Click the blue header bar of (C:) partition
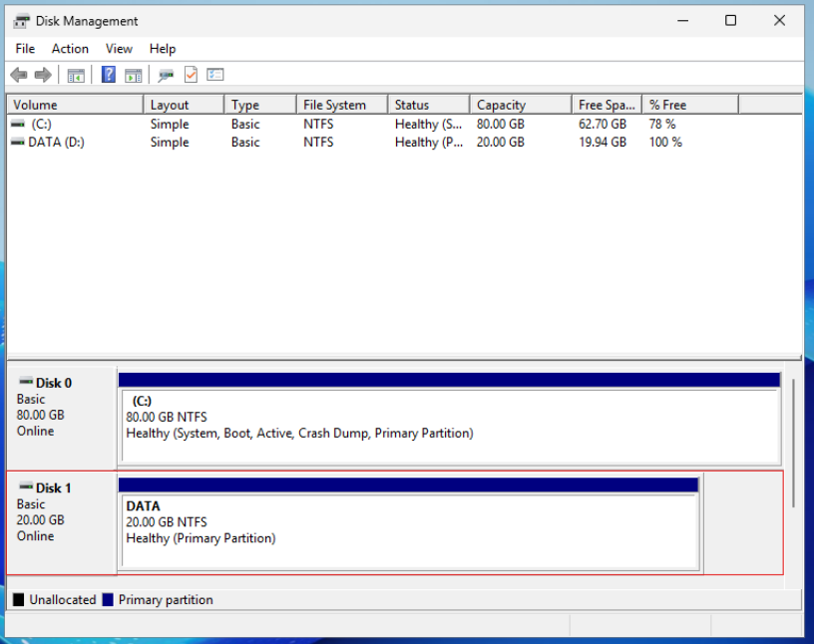814x644 pixels. coord(450,380)
